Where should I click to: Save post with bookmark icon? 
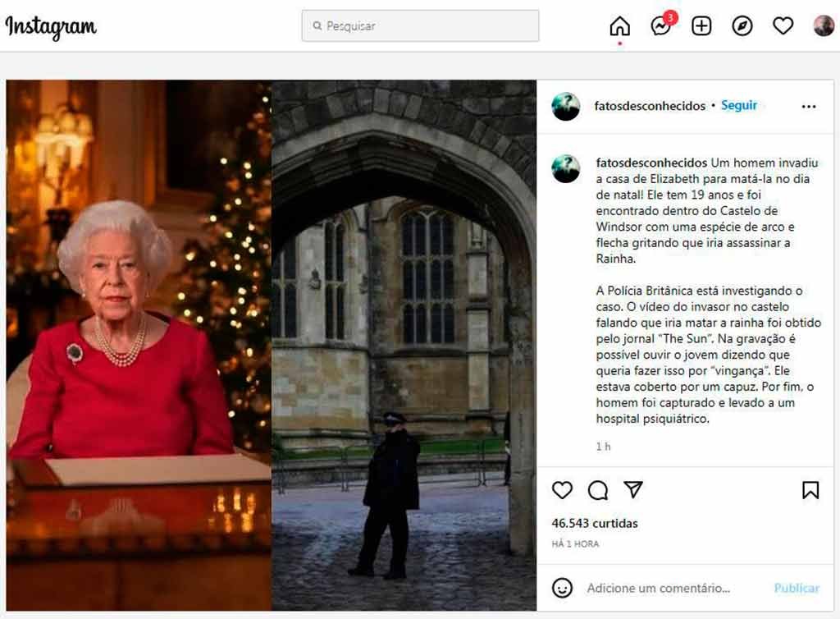[x=810, y=490]
